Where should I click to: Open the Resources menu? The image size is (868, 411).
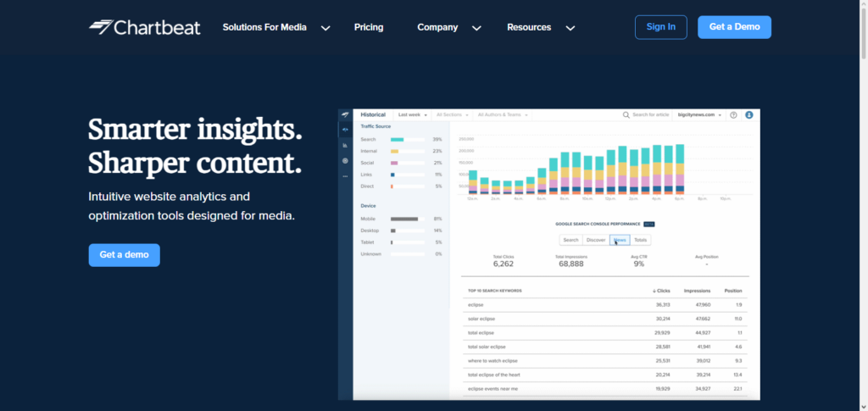point(529,27)
